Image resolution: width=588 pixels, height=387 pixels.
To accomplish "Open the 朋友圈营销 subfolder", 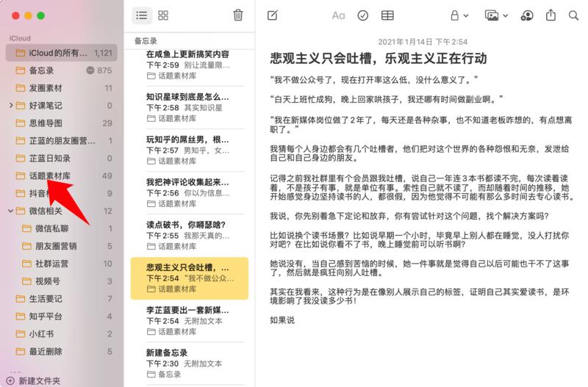I will coord(62,246).
